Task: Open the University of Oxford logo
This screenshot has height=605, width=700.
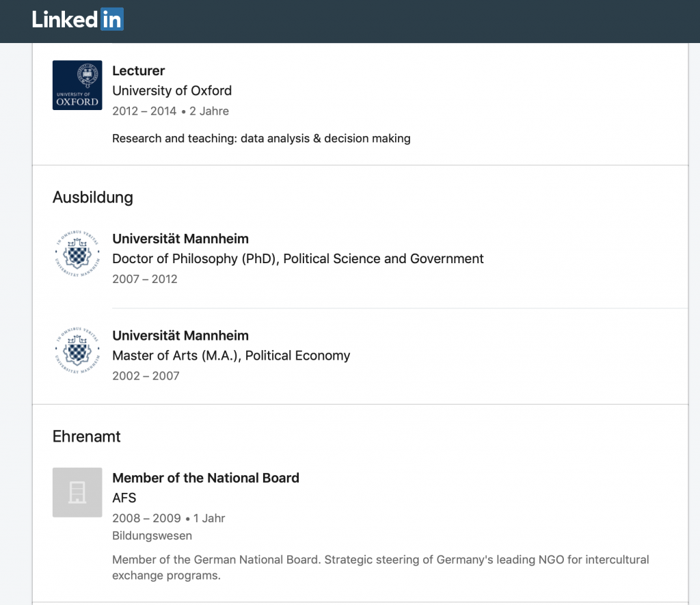Action: 77,85
